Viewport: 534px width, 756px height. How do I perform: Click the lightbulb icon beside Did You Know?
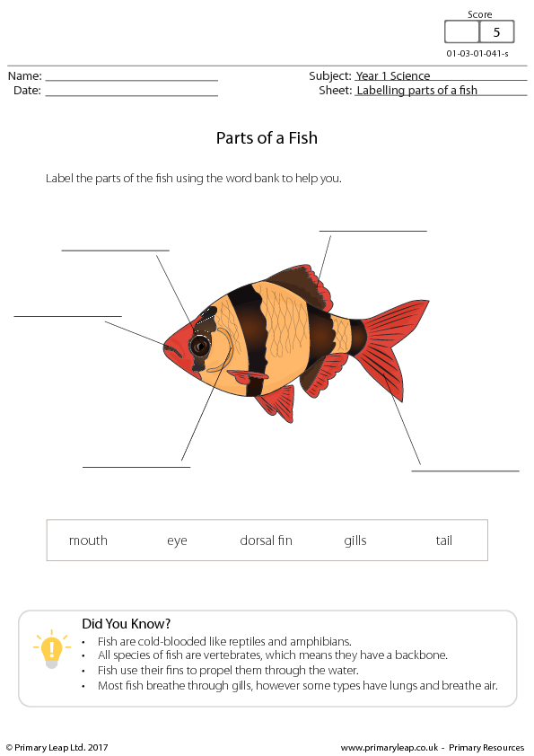click(51, 649)
